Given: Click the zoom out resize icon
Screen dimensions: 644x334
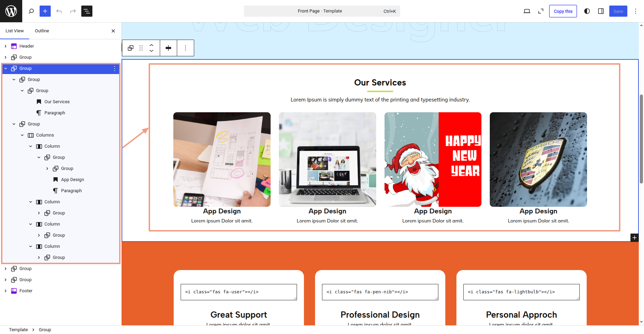Looking at the screenshot, I should click(541, 11).
